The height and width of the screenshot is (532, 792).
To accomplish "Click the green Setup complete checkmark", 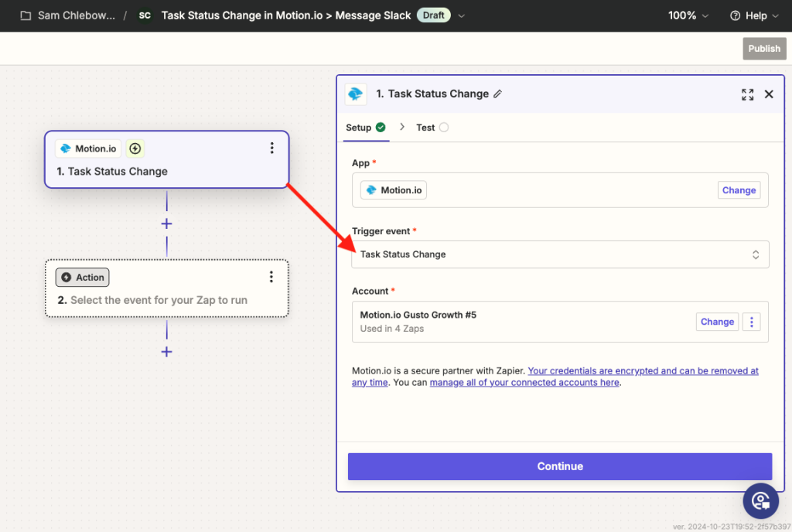I will click(381, 127).
